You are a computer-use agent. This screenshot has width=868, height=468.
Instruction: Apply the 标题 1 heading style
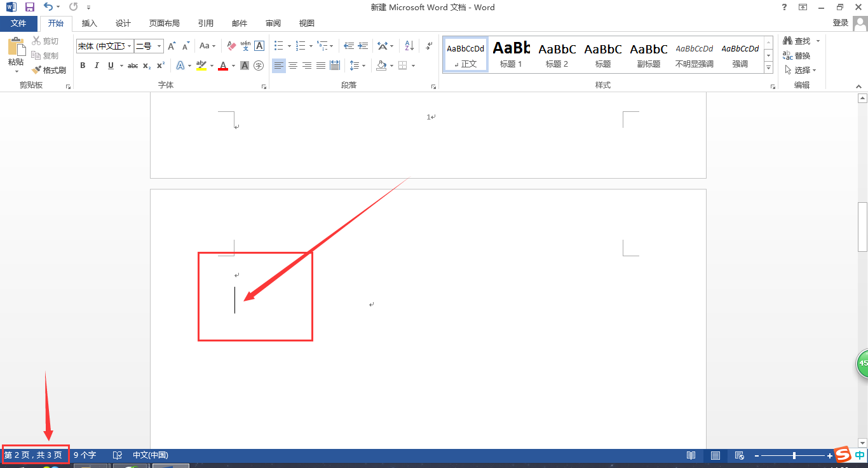511,54
